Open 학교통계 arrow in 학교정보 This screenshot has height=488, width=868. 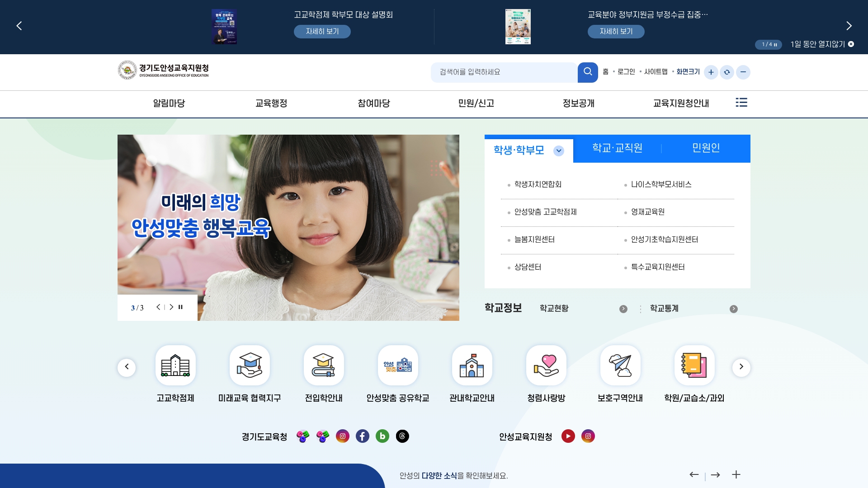click(x=734, y=309)
